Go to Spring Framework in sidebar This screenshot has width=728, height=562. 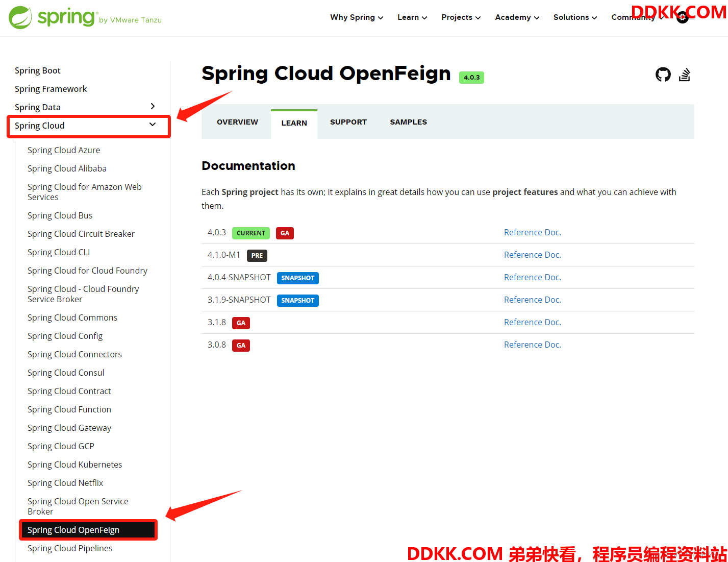point(51,89)
